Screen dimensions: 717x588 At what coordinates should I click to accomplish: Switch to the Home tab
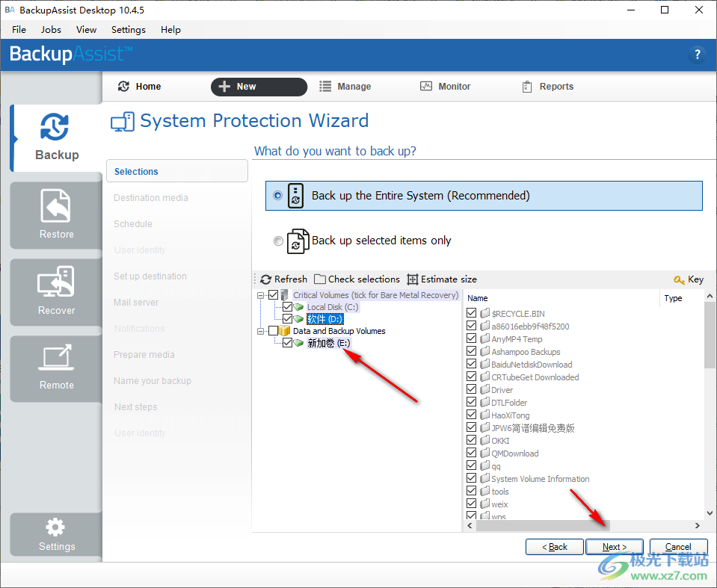[140, 87]
